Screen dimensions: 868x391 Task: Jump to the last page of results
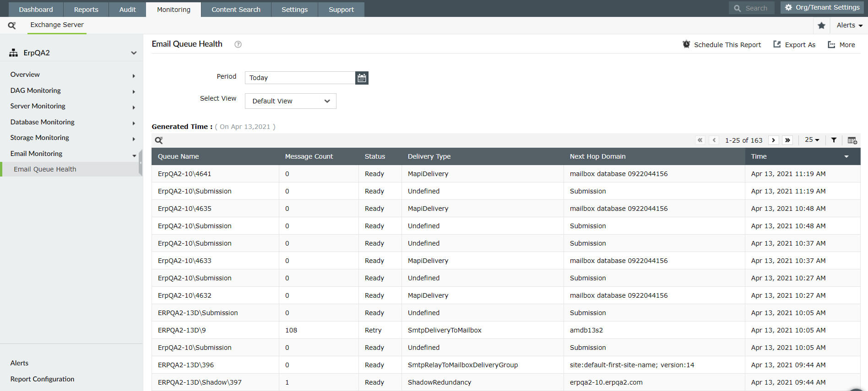(x=787, y=140)
